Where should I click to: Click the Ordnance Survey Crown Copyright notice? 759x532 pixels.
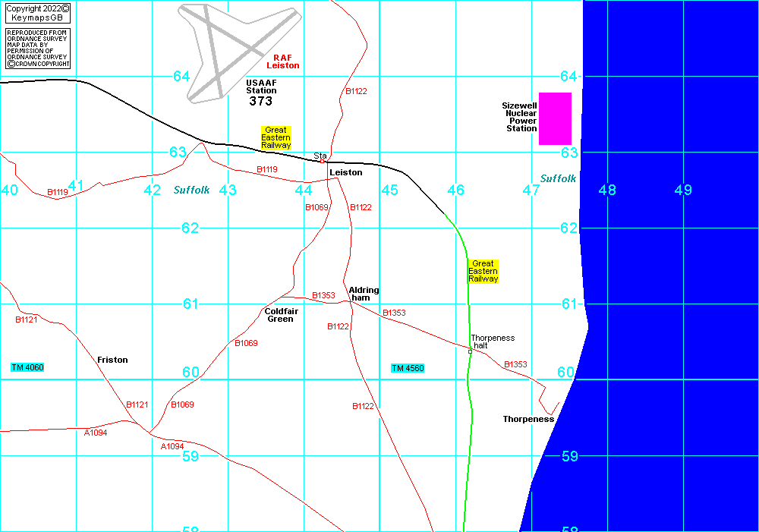pos(37,49)
